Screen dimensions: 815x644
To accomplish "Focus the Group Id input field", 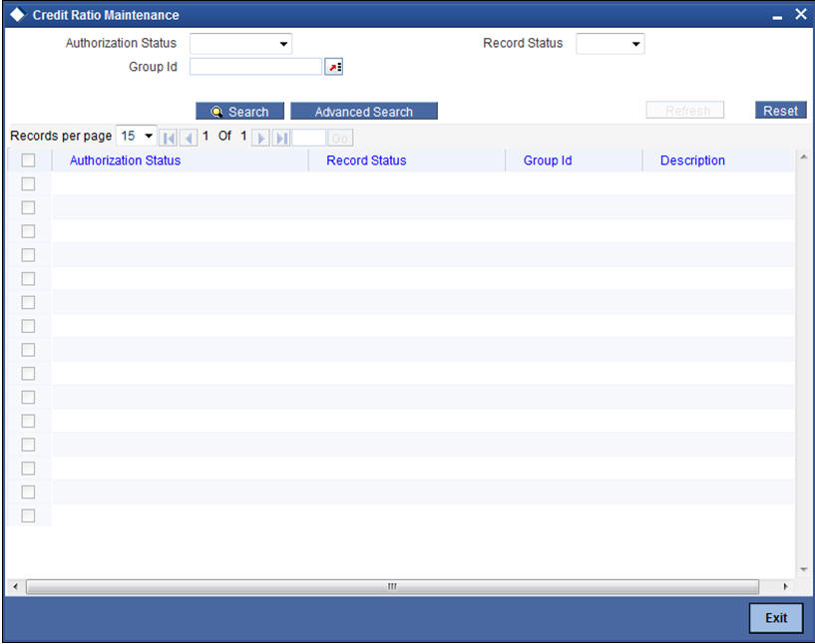I will pyautogui.click(x=255, y=67).
